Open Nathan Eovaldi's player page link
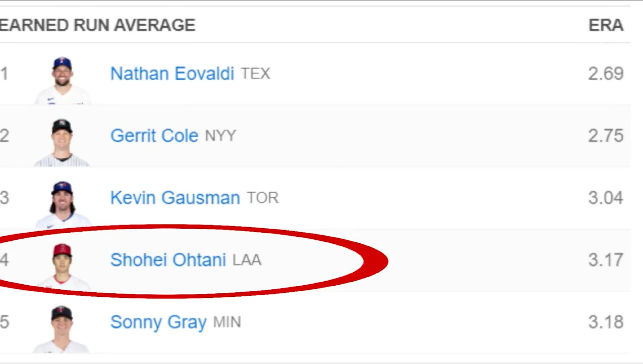The height and width of the screenshot is (364, 643). pyautogui.click(x=172, y=73)
